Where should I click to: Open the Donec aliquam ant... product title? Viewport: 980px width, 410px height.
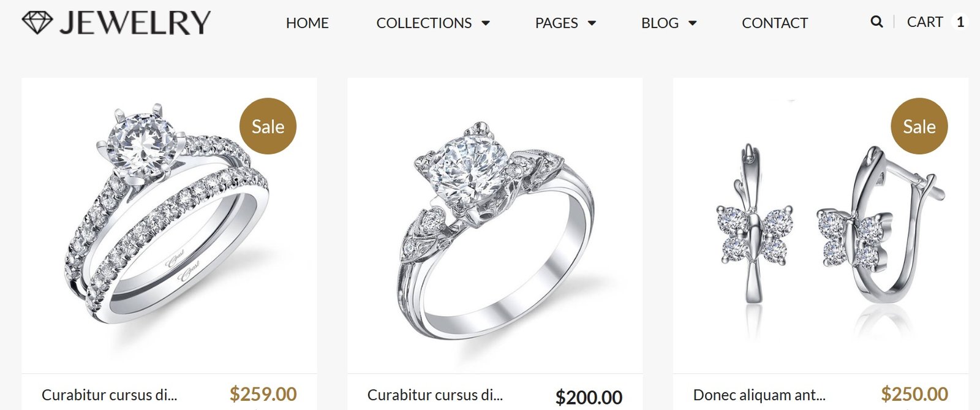(759, 395)
